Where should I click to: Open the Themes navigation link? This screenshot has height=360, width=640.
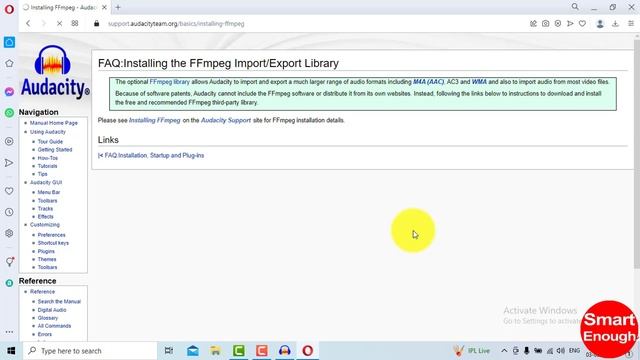(x=47, y=259)
